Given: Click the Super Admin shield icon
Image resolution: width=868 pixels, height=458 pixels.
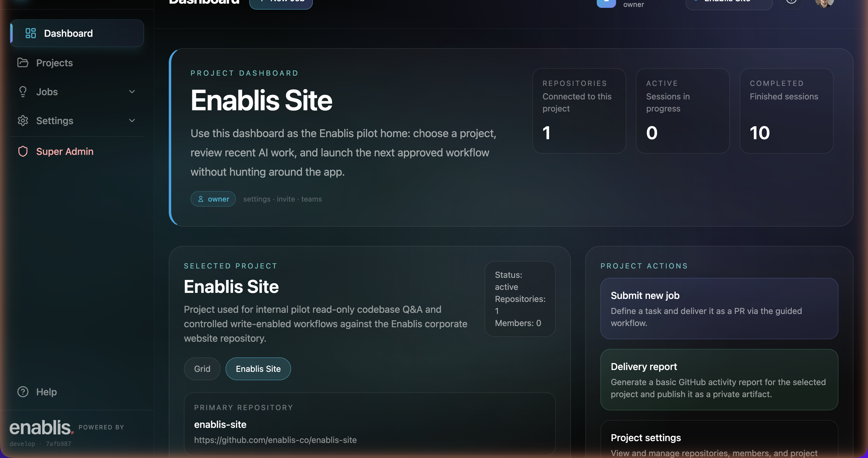Looking at the screenshot, I should coord(23,151).
